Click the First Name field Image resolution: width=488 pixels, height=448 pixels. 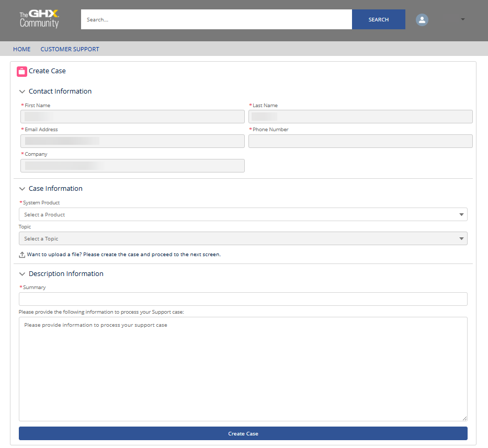click(x=132, y=117)
